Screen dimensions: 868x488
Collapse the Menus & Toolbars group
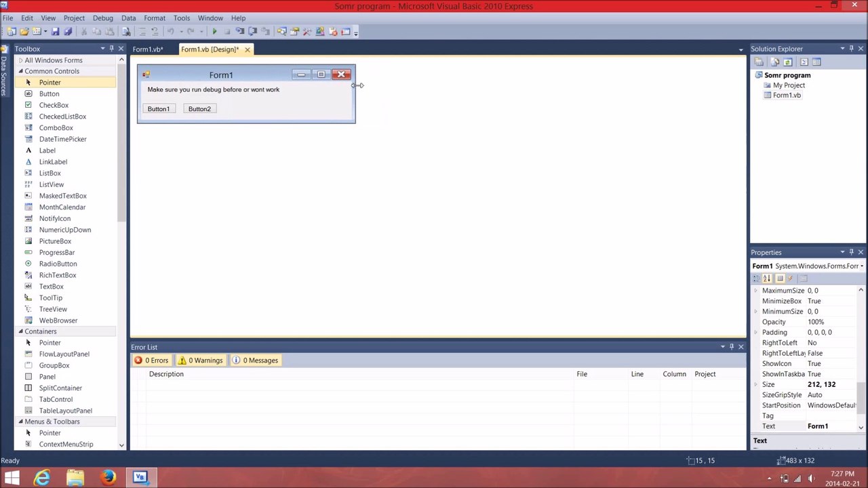tap(20, 422)
